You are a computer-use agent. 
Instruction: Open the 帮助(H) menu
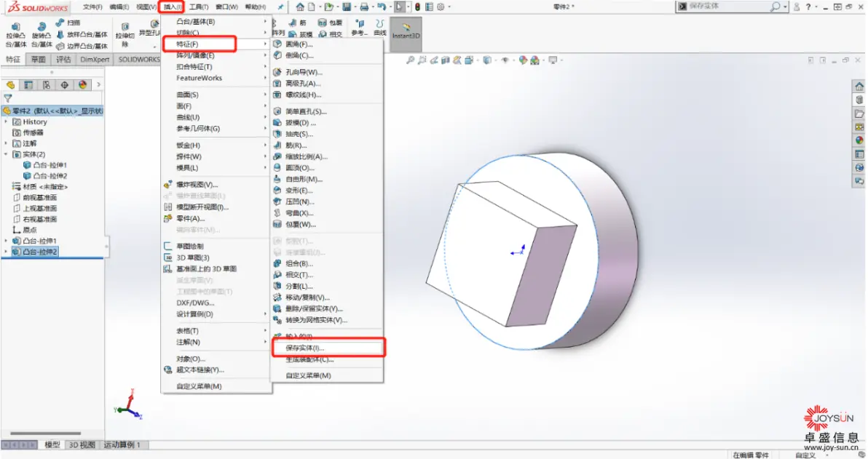click(255, 7)
